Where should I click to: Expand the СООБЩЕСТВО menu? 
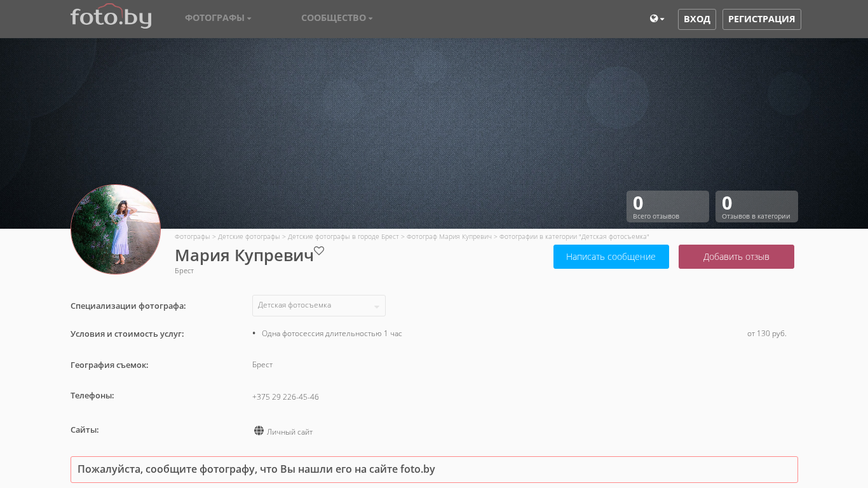[337, 18]
